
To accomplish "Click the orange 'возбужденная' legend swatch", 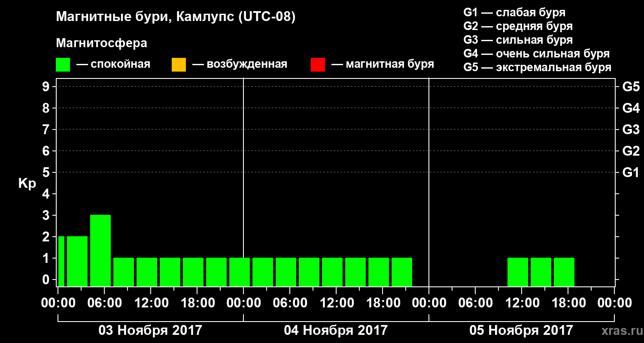I will [x=179, y=65].
